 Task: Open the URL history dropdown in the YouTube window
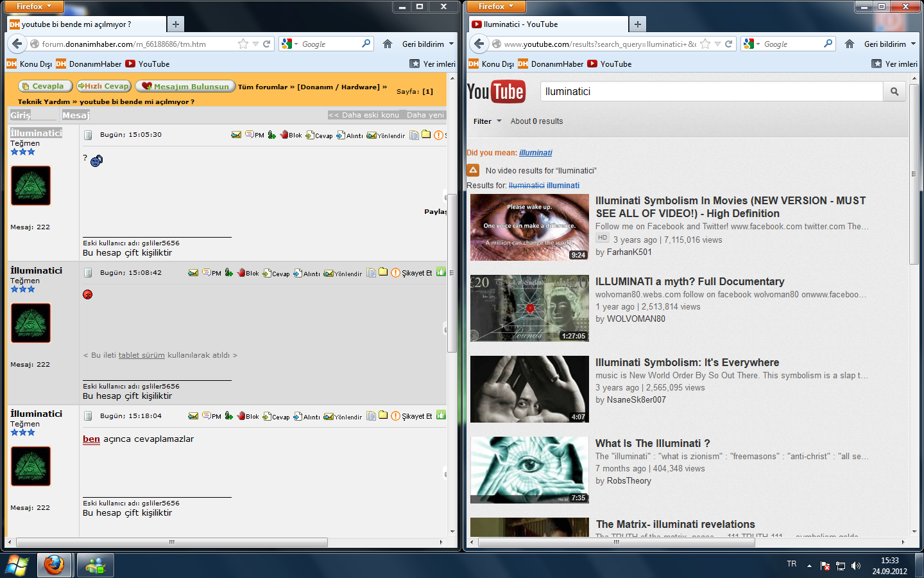coord(717,44)
